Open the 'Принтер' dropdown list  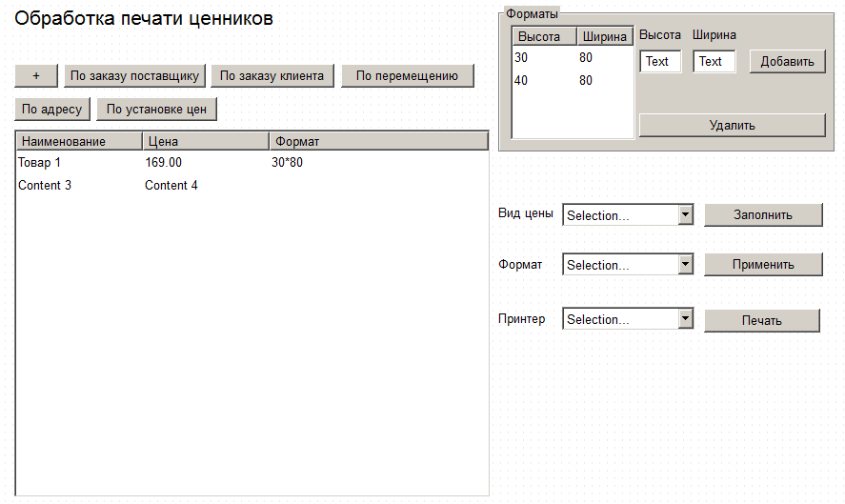click(x=628, y=319)
